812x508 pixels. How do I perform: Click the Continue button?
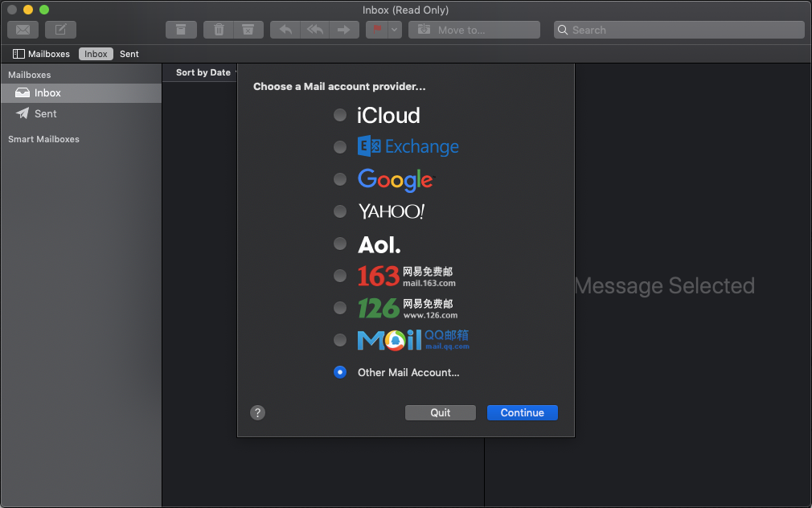click(x=522, y=412)
